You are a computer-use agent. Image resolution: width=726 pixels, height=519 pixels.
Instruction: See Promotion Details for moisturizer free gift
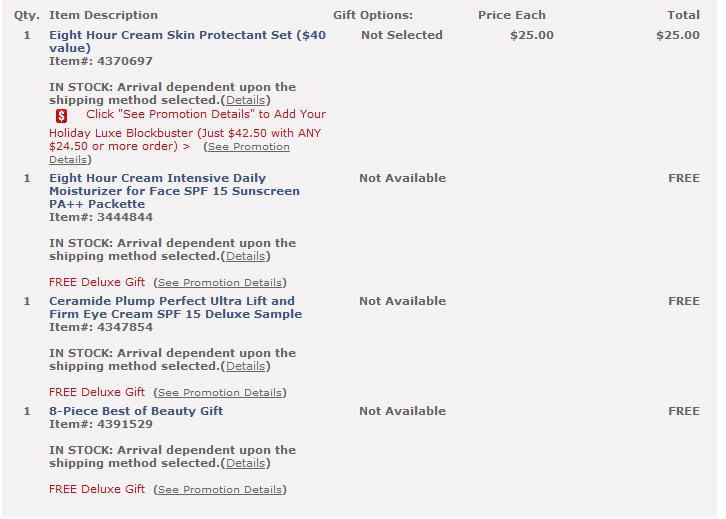[x=220, y=282]
